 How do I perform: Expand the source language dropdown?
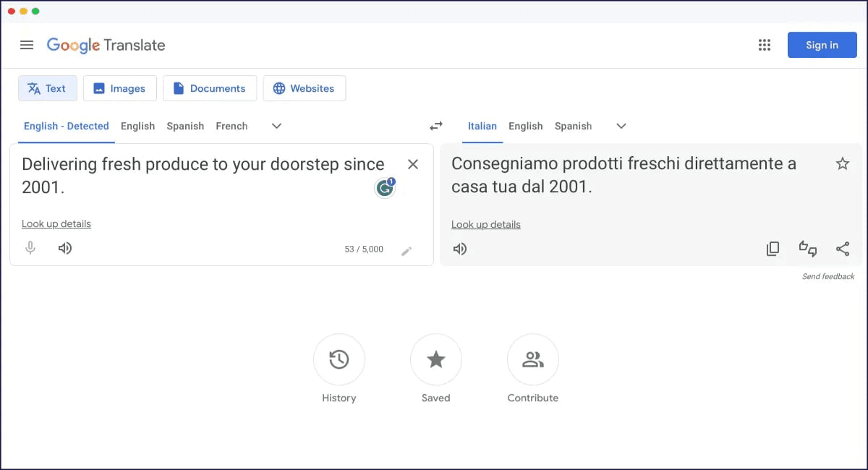click(x=276, y=126)
